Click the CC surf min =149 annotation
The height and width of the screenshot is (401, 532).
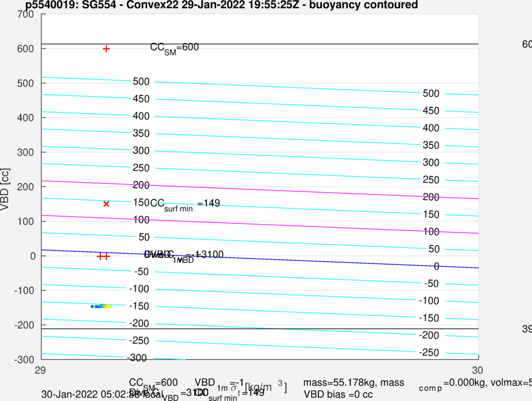click(185, 205)
